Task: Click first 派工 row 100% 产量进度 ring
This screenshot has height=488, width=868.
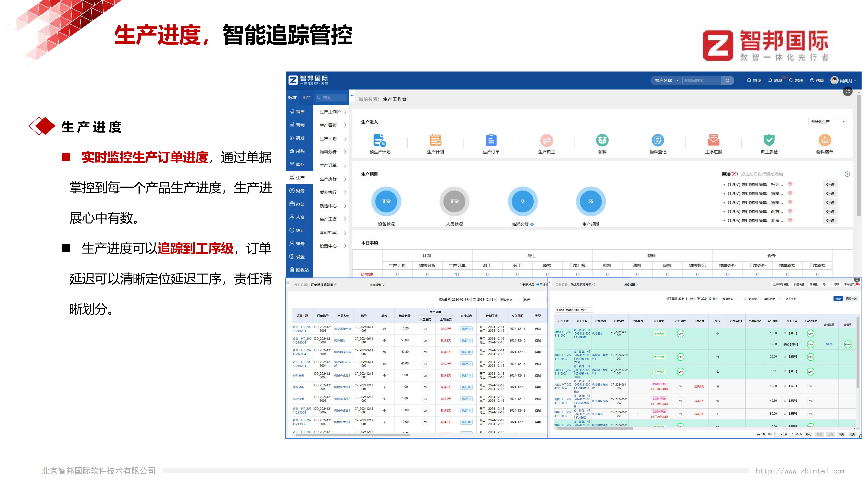Action: click(x=680, y=334)
